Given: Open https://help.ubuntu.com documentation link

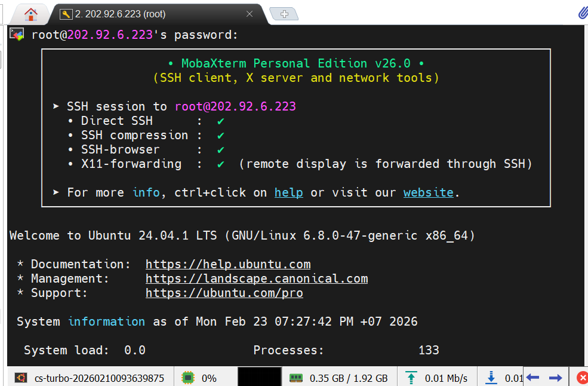Looking at the screenshot, I should tap(228, 264).
